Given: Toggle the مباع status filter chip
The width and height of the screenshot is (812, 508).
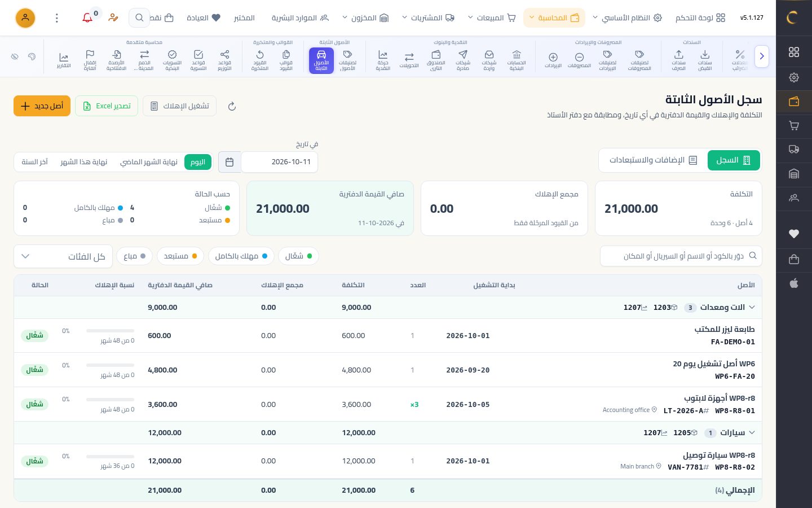Looking at the screenshot, I should click(135, 256).
